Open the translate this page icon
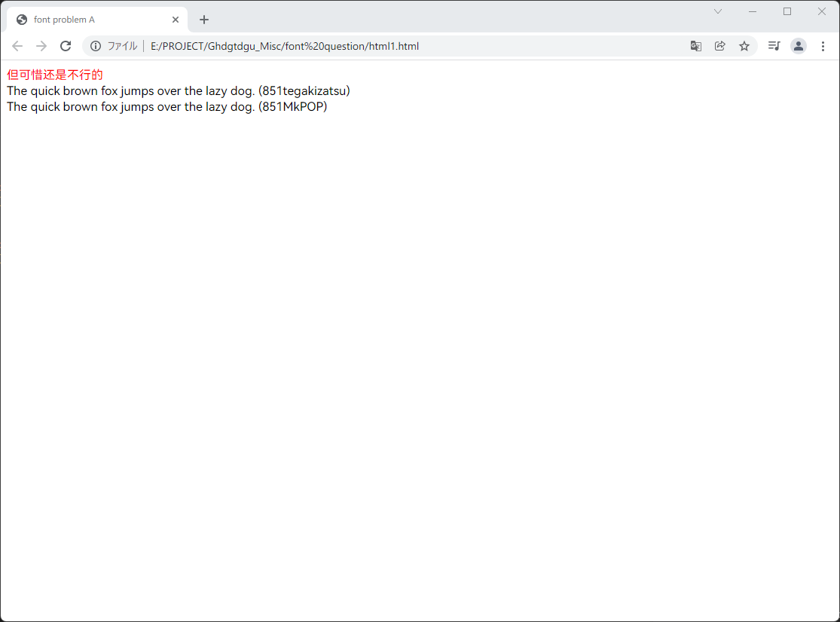Image resolution: width=840 pixels, height=622 pixels. click(696, 46)
